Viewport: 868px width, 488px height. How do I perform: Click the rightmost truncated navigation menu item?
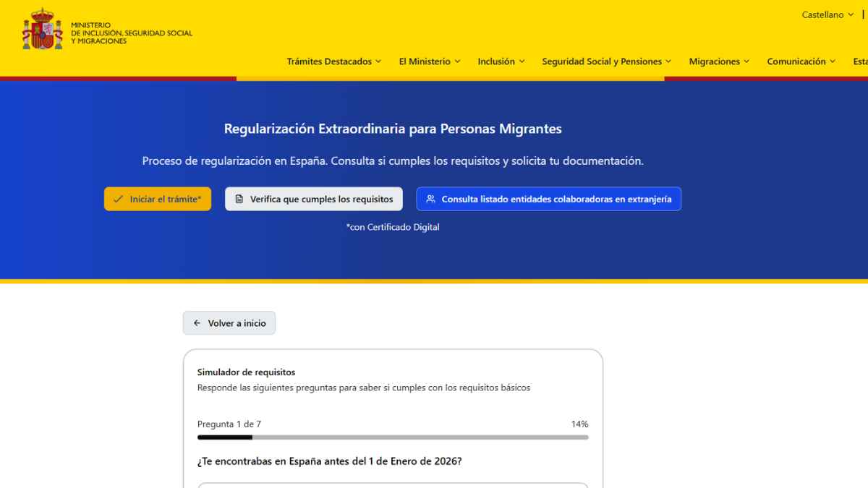[860, 61]
